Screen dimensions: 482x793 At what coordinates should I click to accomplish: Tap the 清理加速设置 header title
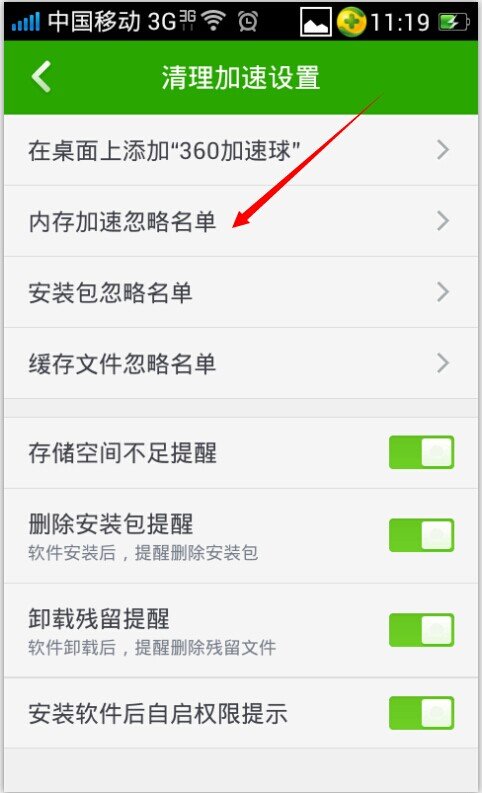pyautogui.click(x=241, y=77)
